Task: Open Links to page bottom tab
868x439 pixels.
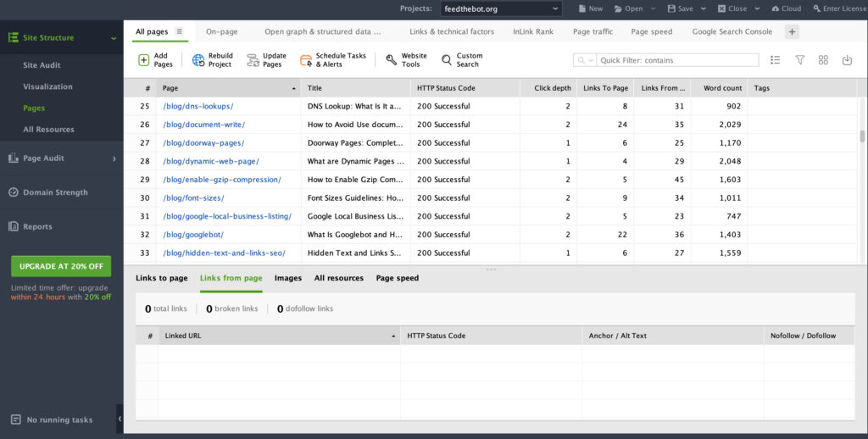Action: click(162, 278)
